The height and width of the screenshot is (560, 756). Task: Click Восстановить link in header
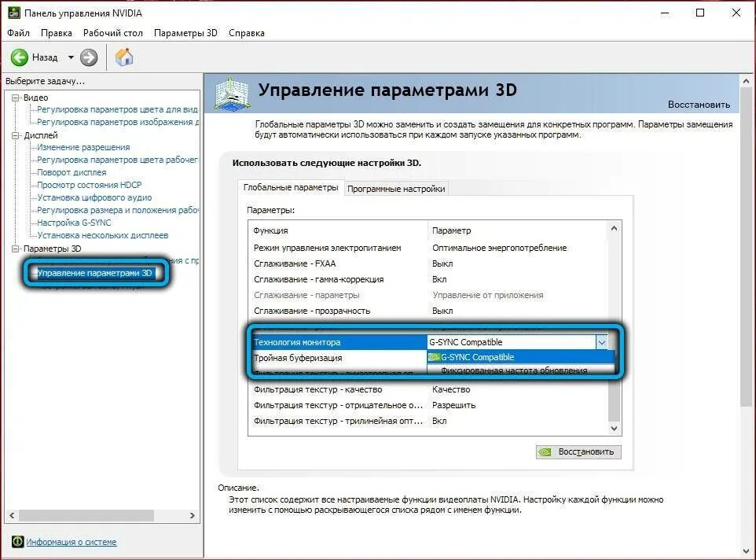[x=699, y=104]
